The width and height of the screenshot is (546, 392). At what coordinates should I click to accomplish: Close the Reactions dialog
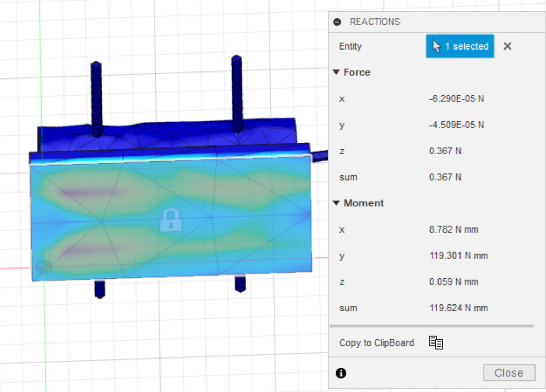pyautogui.click(x=509, y=373)
